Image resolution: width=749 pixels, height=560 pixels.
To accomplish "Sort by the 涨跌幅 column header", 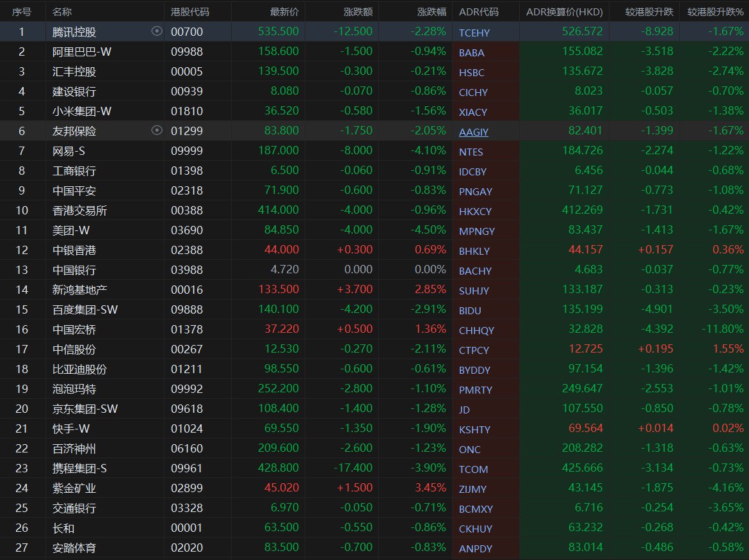I will pyautogui.click(x=431, y=12).
